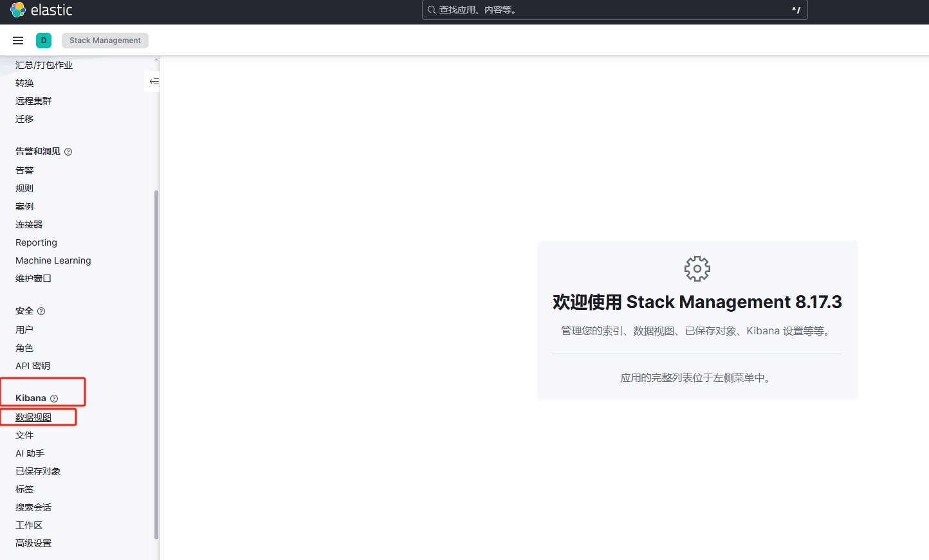Open 告警 in sidebar

tap(24, 170)
